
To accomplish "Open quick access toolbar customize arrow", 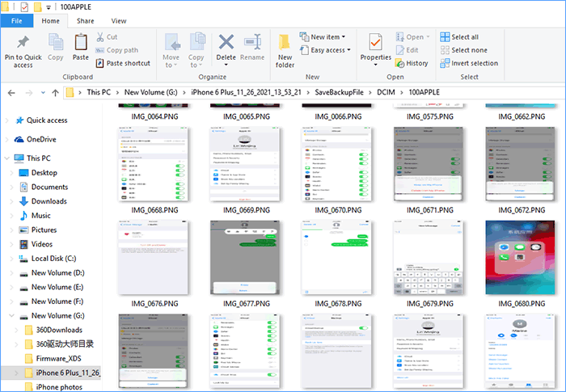I will (x=49, y=7).
